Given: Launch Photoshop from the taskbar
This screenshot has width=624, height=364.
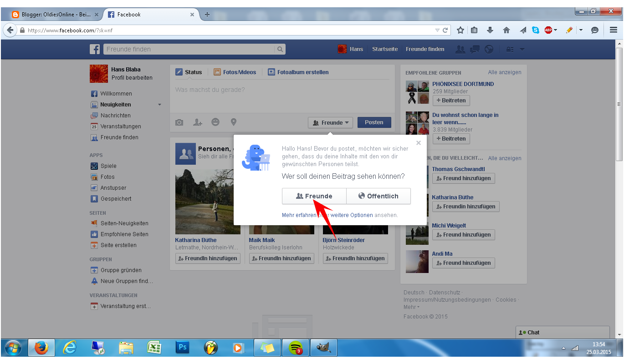Looking at the screenshot, I should (x=182, y=348).
